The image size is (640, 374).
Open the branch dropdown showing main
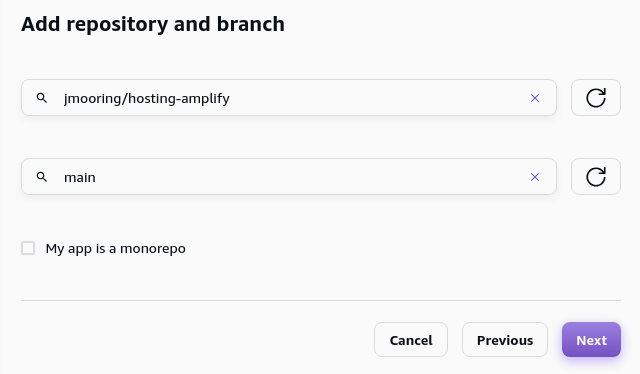pos(289,176)
